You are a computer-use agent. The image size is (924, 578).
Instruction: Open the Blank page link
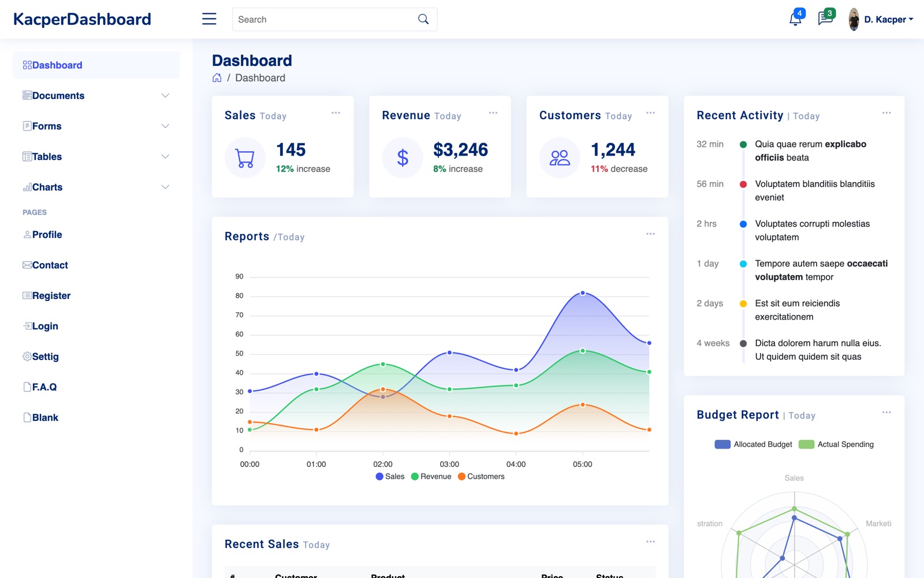tap(96, 417)
